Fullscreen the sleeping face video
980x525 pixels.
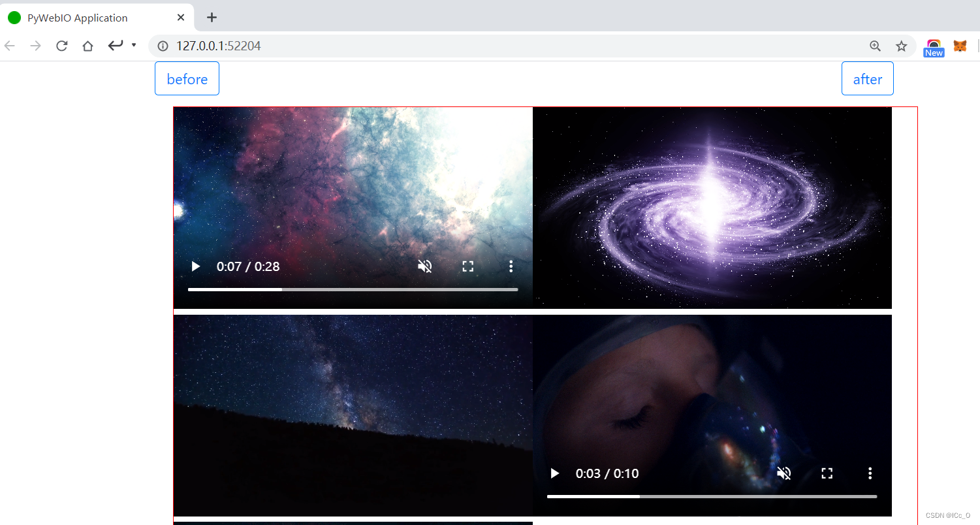click(827, 473)
